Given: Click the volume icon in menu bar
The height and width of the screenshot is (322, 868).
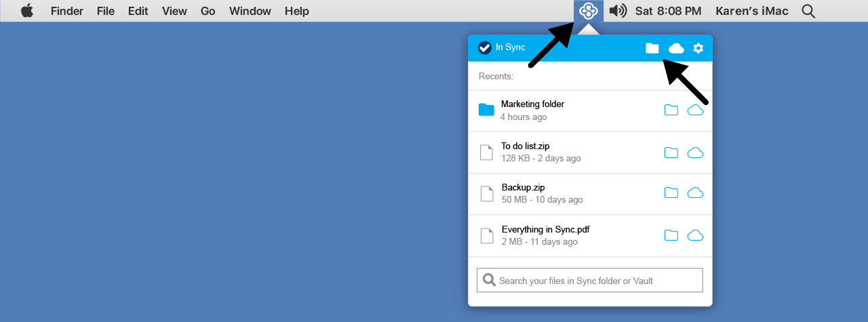Looking at the screenshot, I should coord(617,11).
